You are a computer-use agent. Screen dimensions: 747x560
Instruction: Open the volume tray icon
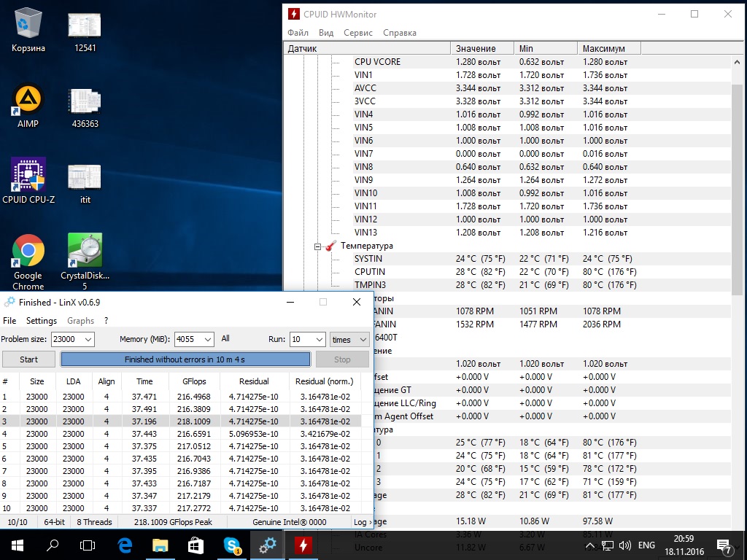click(624, 545)
